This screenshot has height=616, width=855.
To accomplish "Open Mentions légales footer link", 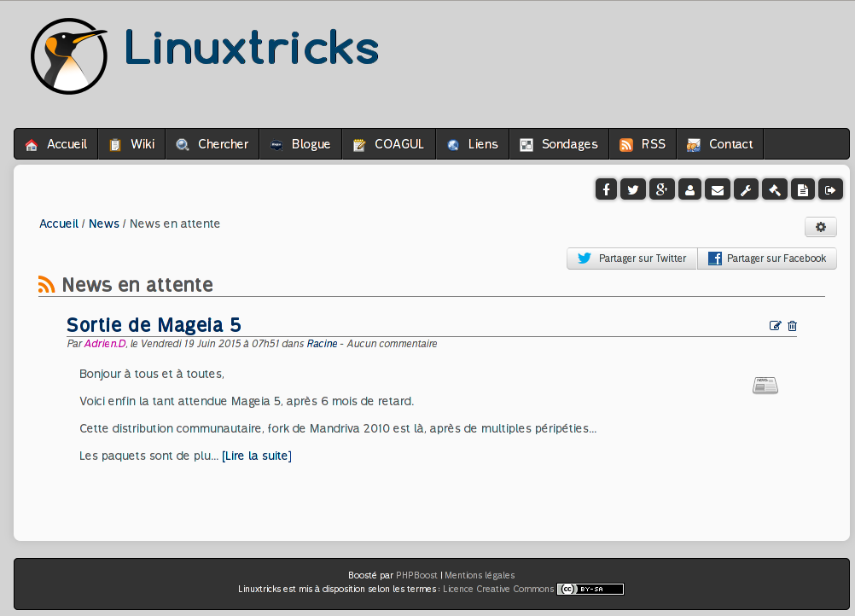I will point(480,575).
